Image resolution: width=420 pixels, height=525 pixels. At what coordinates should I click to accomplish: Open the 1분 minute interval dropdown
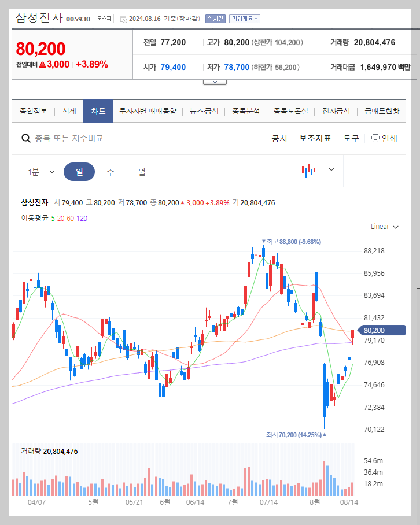pos(41,172)
